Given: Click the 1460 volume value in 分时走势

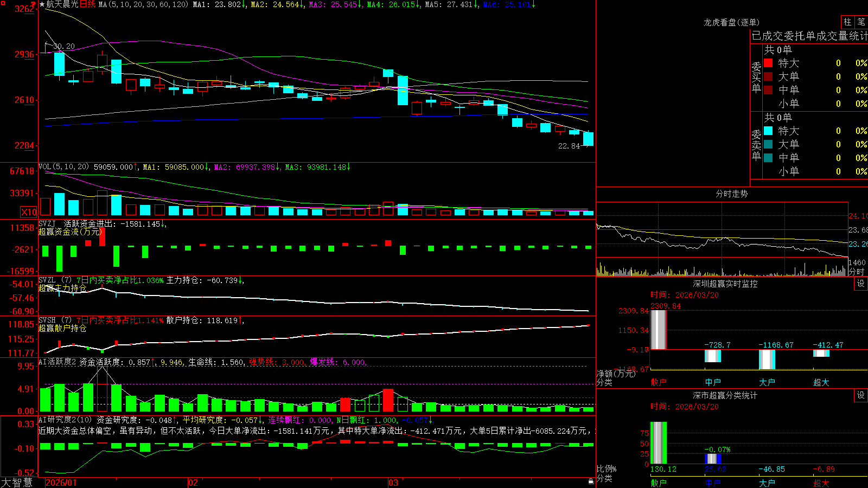Looking at the screenshot, I should pyautogui.click(x=857, y=262).
